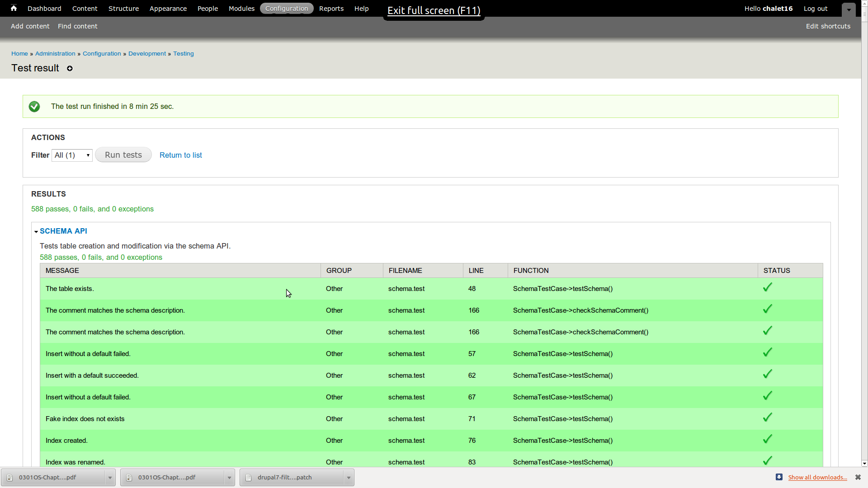Collapse the shortcut drawer arrow at top right
This screenshot has height=488, width=868.
849,9
